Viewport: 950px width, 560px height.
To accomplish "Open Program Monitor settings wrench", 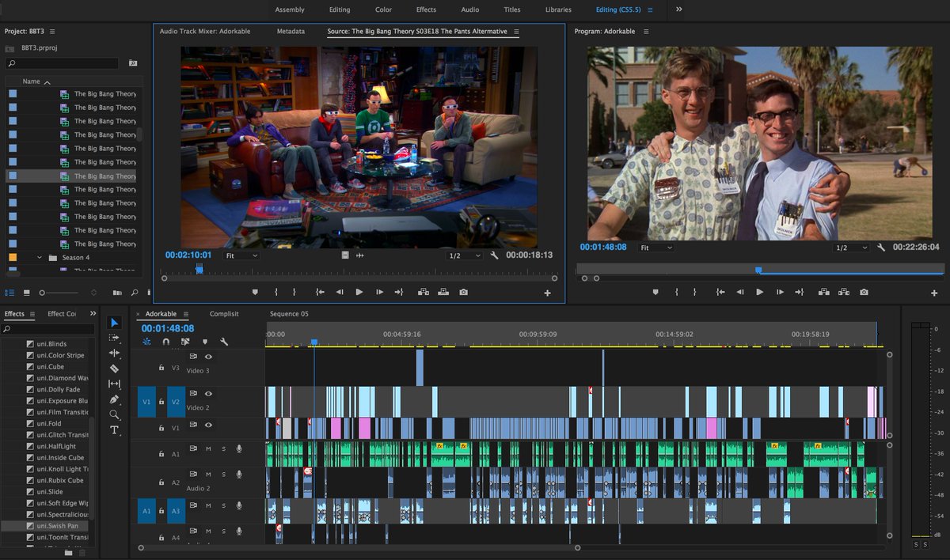I will point(881,248).
